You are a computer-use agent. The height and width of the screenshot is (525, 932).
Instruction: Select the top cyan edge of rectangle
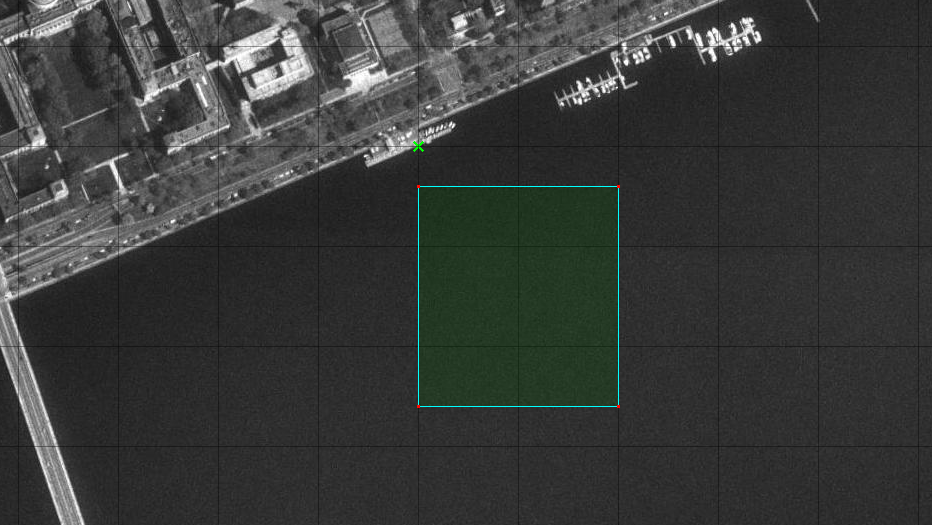tap(518, 187)
